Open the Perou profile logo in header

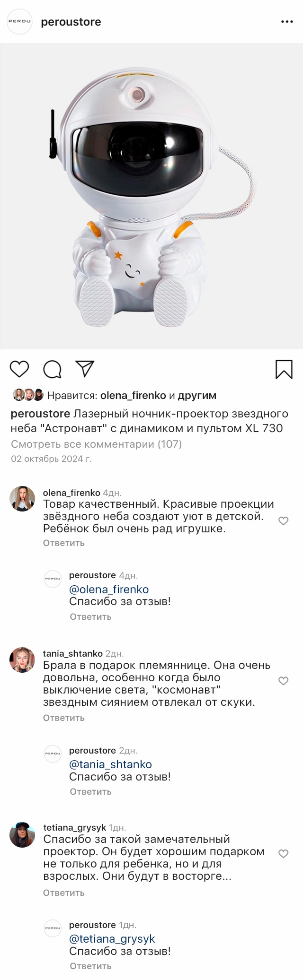tap(19, 21)
